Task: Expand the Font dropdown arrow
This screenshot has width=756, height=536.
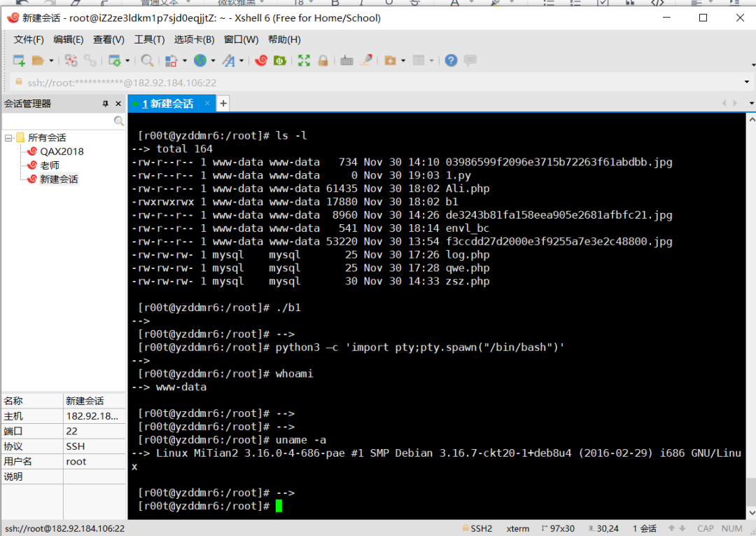Action: point(241,60)
